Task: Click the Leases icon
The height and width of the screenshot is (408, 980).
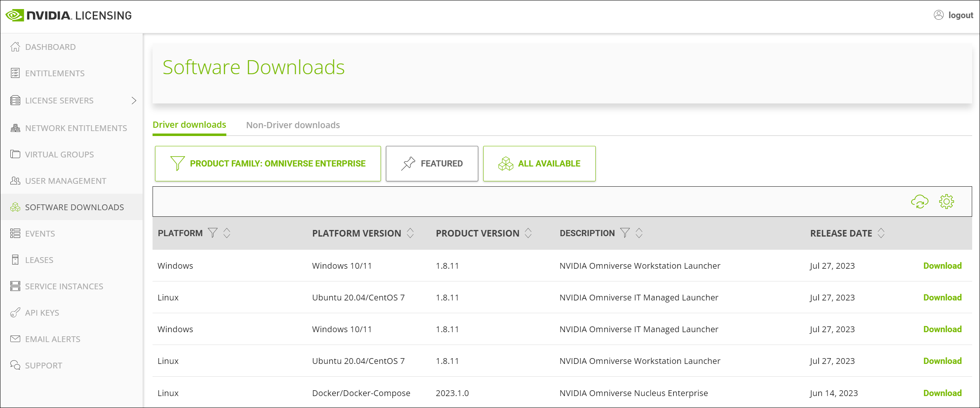Action: 15,260
